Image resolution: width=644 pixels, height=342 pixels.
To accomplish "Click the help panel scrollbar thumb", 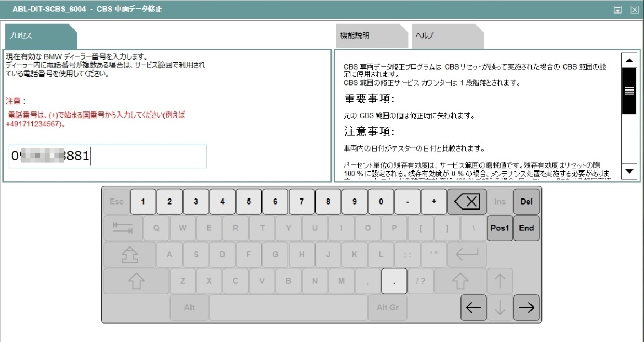I will click(x=629, y=91).
